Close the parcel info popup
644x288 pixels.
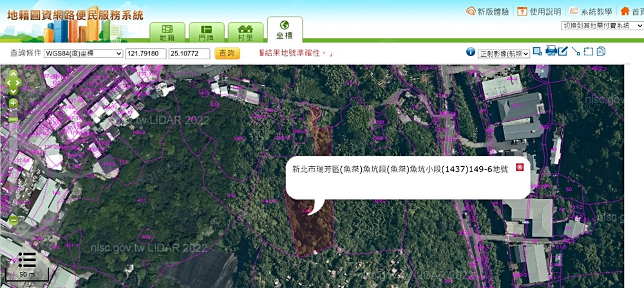pyautogui.click(x=520, y=168)
